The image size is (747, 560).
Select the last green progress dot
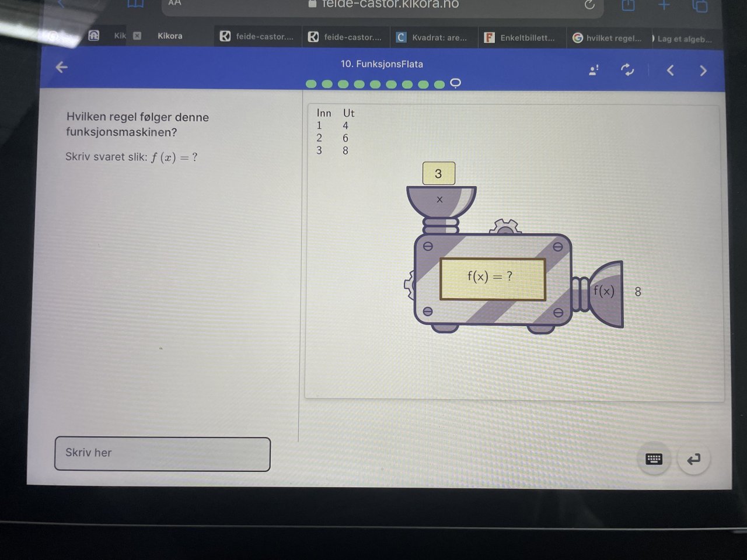coord(439,84)
